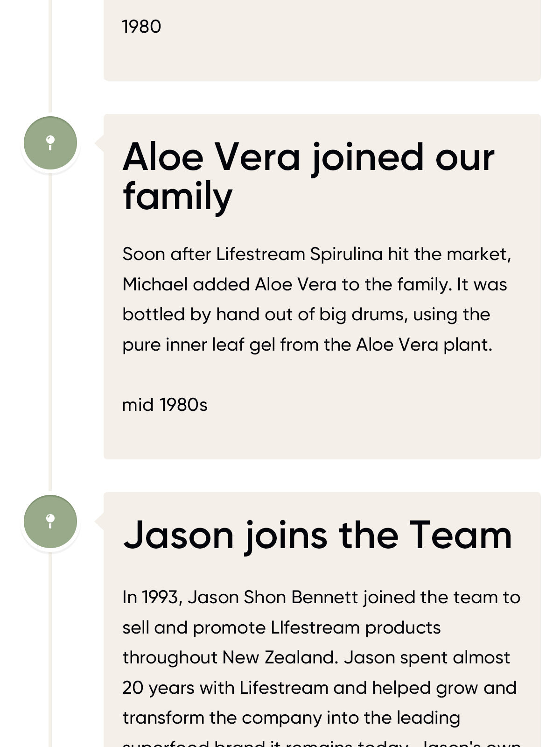Viewport: 560px width, 747px height.
Task: Click the timeline line between the two markers
Action: point(50,327)
